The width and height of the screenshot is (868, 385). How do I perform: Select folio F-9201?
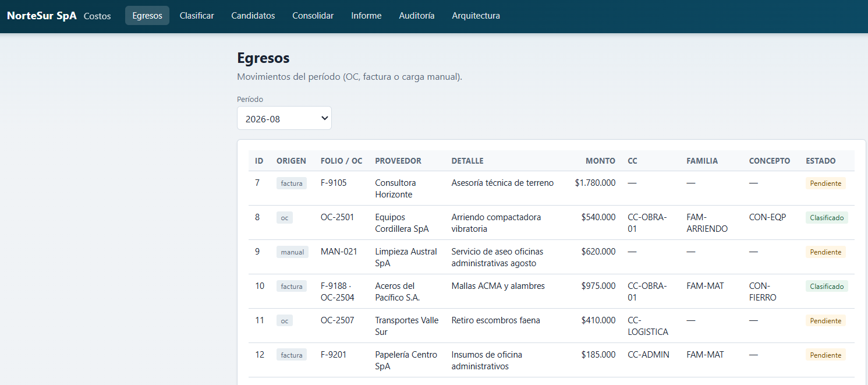334,355
